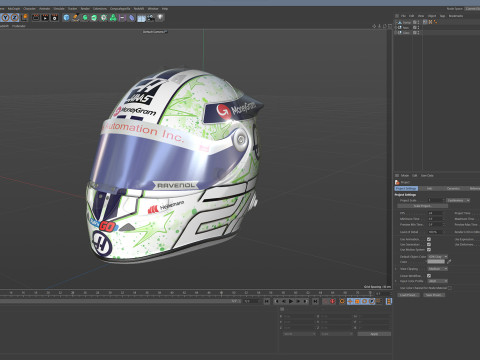Image resolution: width=480 pixels, height=360 pixels.
Task: Open the blue Field icon
Action: pos(132,17)
